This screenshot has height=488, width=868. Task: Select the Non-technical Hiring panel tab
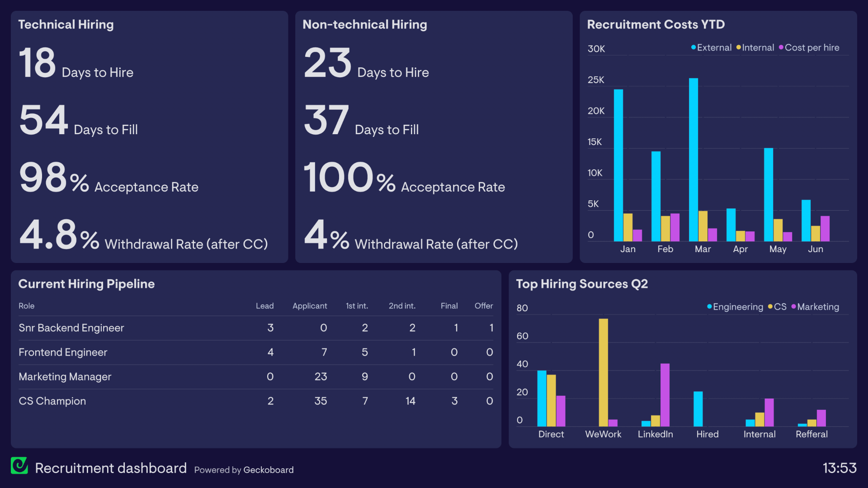[x=363, y=24]
